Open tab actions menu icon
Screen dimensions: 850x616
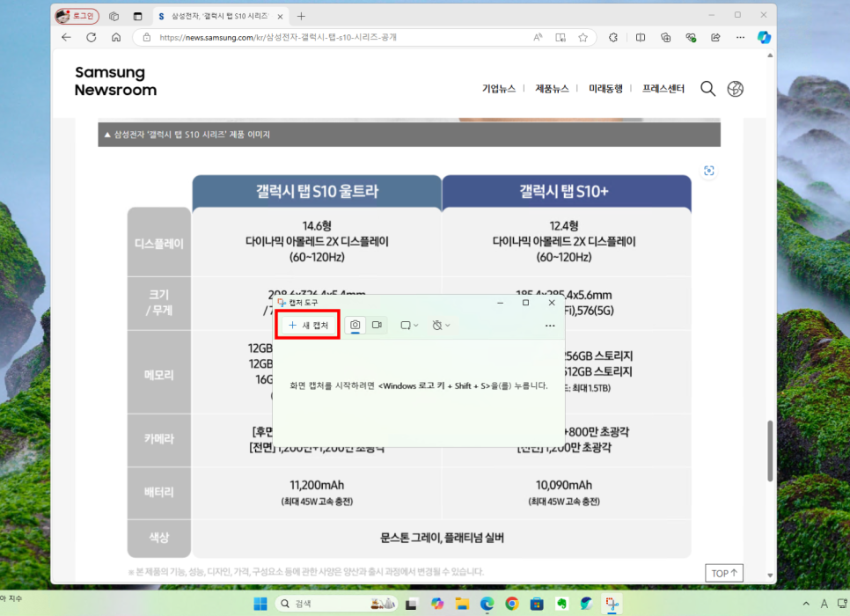(137, 16)
